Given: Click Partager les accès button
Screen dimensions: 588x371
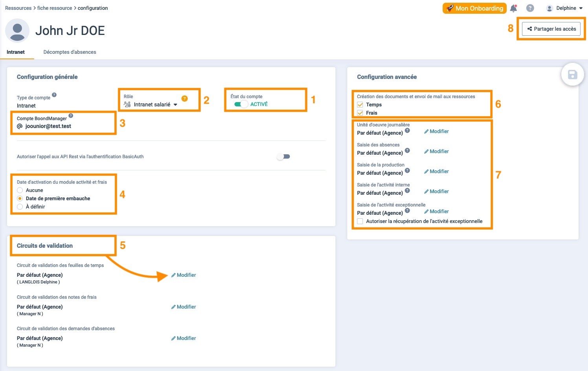Looking at the screenshot, I should pos(551,29).
